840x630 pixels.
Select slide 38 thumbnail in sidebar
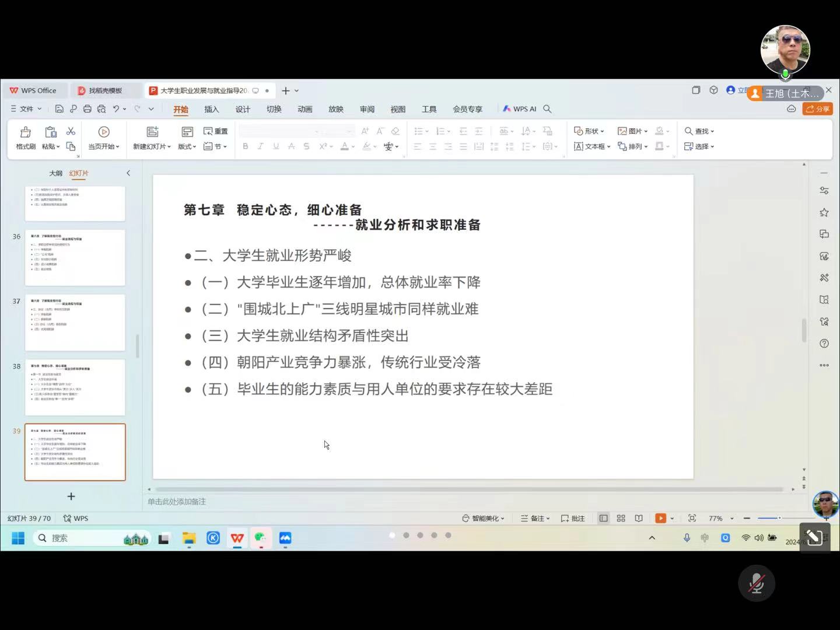click(x=75, y=387)
